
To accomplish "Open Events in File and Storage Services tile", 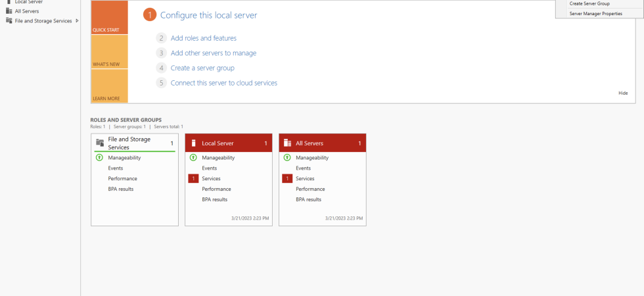I will click(116, 168).
